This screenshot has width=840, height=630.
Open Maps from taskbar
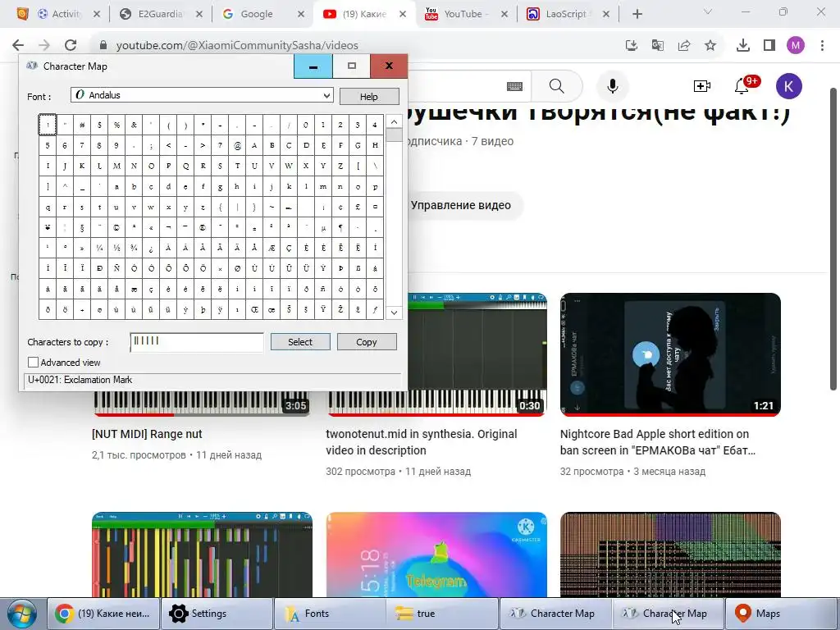click(x=782, y=614)
